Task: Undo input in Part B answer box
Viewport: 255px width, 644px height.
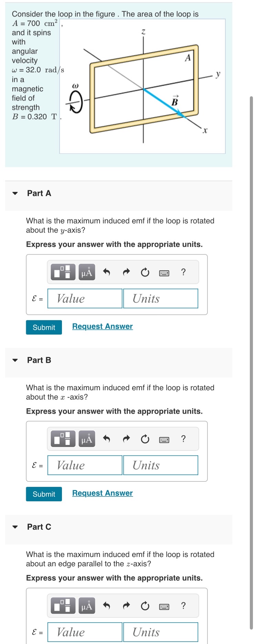Action: (x=106, y=438)
